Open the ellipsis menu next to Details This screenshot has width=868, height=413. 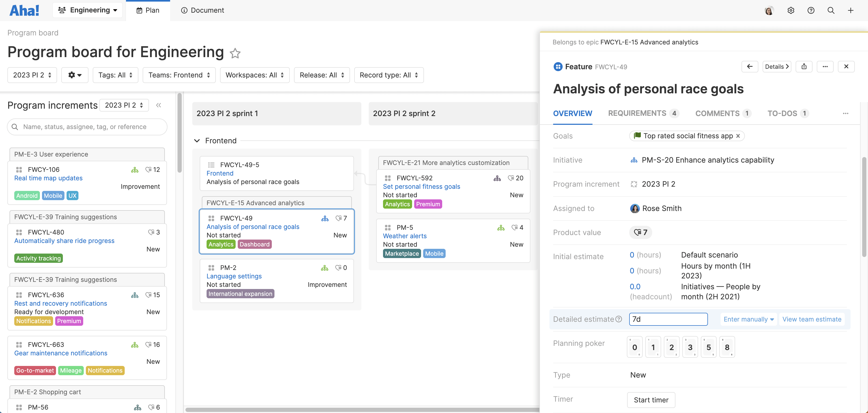(825, 66)
